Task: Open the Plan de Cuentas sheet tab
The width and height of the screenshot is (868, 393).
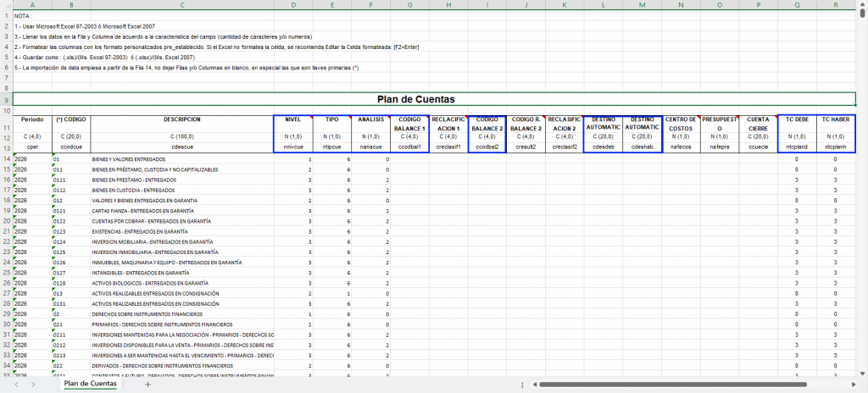Action: pos(90,384)
